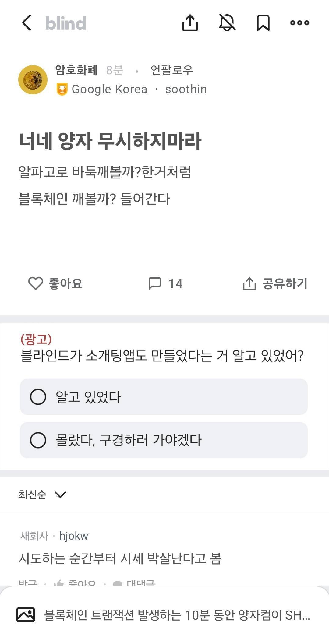Viewport: 329px width, 644px height.
Task: Tap 언팔로우 to unfollow the author
Action: pyautogui.click(x=172, y=71)
